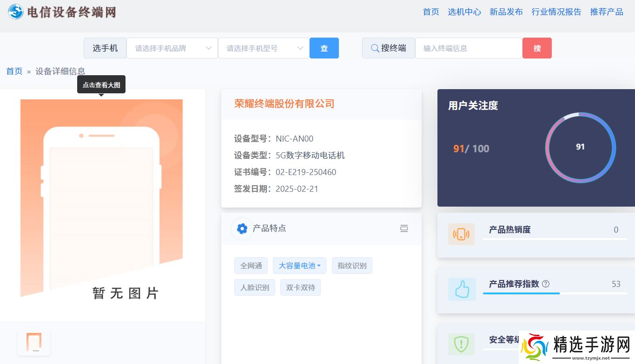Click the magnifier icon in 搜终端

tap(375, 48)
